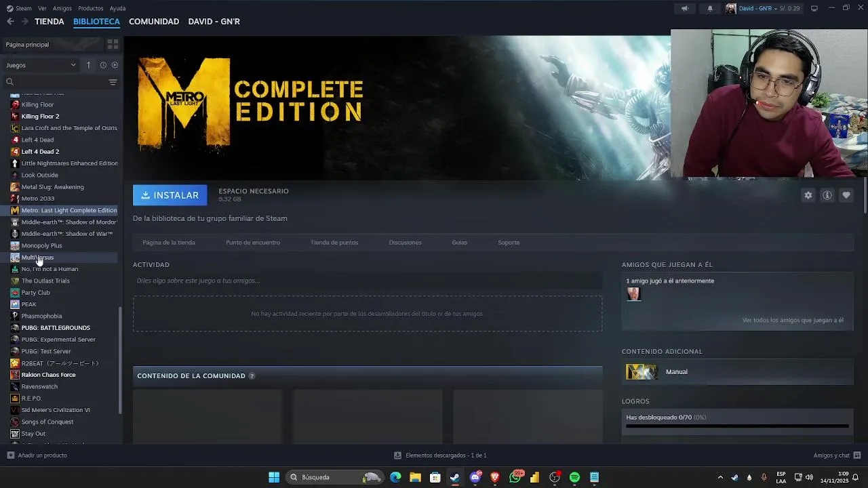Go forward with the navigation arrow

click(x=24, y=22)
